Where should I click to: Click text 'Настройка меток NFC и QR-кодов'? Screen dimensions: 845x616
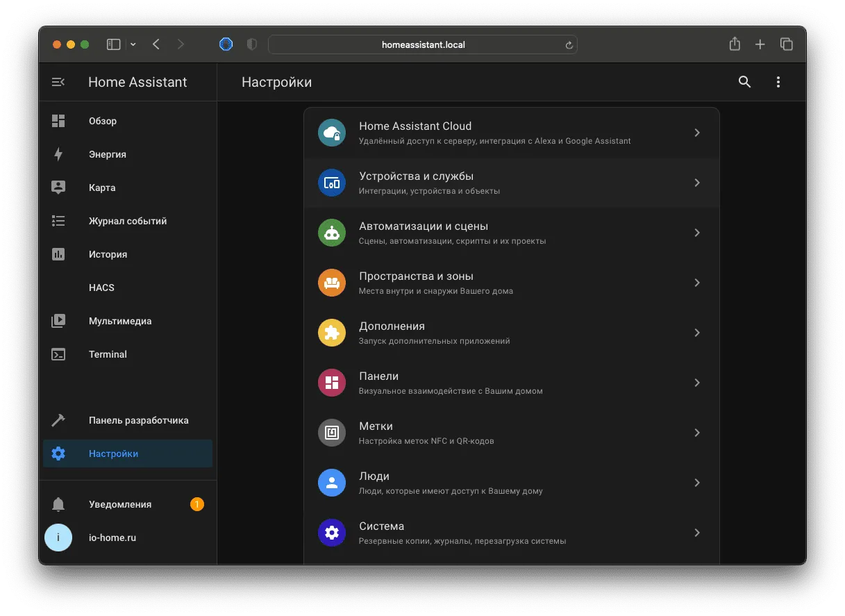click(x=426, y=441)
